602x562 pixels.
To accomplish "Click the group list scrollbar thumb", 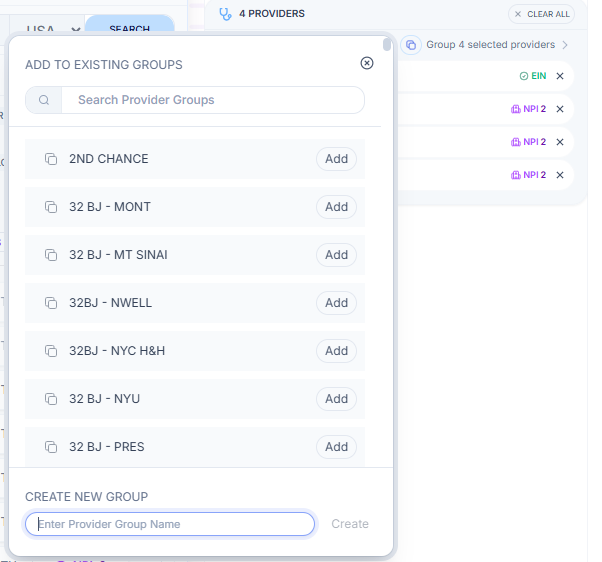I will 387,45.
